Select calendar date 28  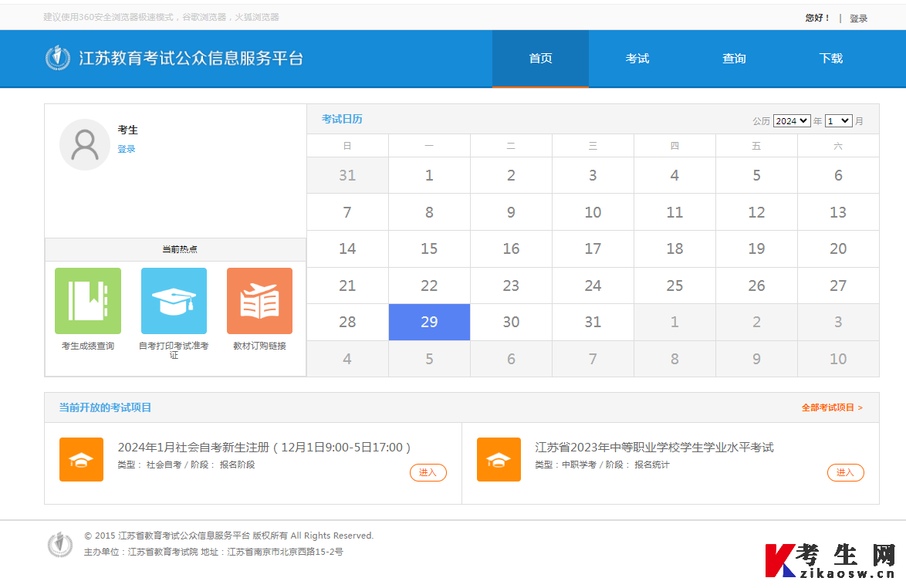tap(347, 322)
